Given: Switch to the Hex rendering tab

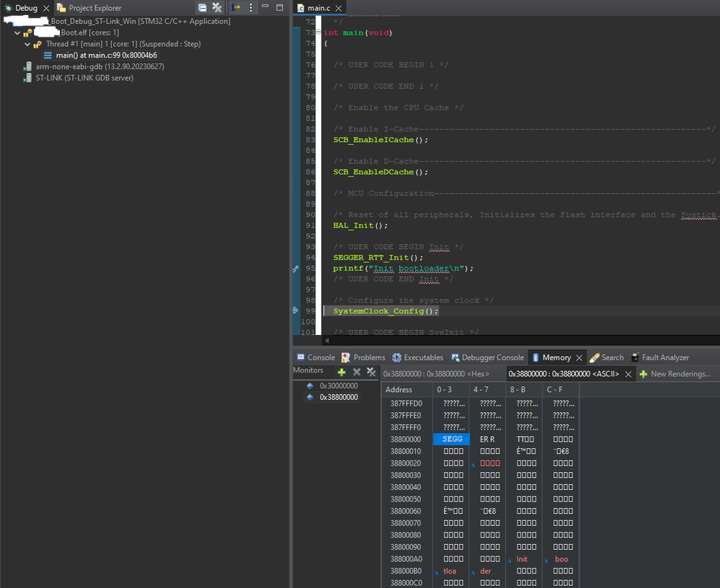Looking at the screenshot, I should point(436,374).
